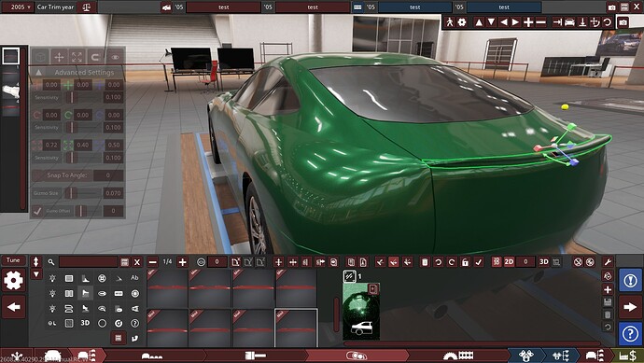
Task: Click the camera down arrow
Action: point(491,22)
